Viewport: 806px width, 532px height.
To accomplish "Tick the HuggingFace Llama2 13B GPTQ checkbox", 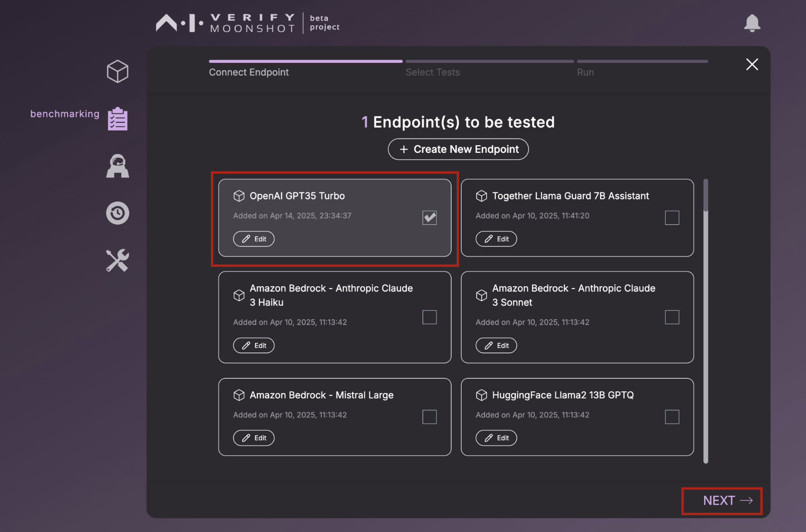I will (x=672, y=417).
